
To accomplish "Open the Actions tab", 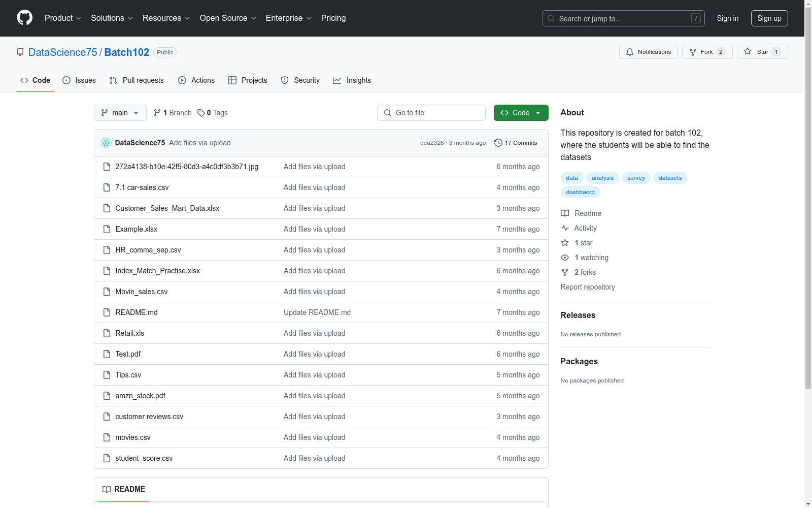I will pyautogui.click(x=196, y=80).
